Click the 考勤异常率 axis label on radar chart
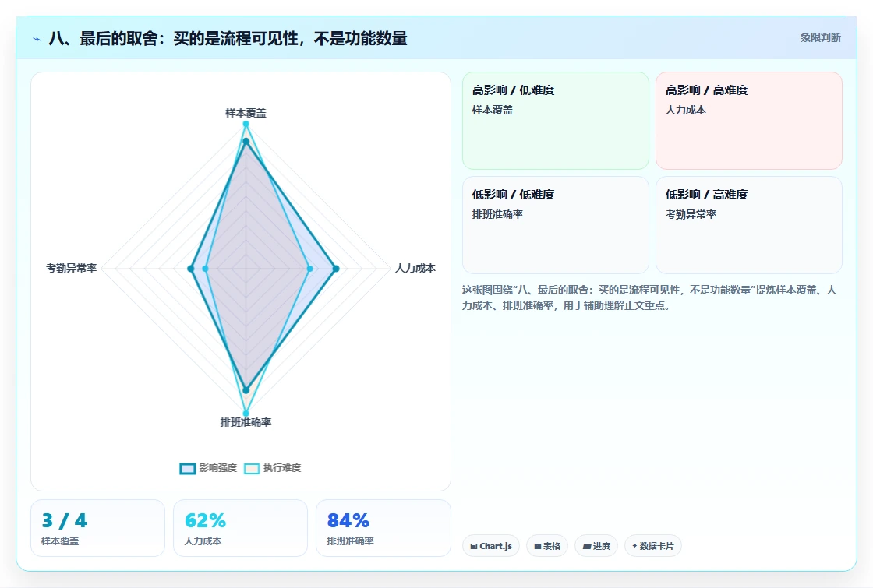The width and height of the screenshot is (873, 588). [x=71, y=268]
